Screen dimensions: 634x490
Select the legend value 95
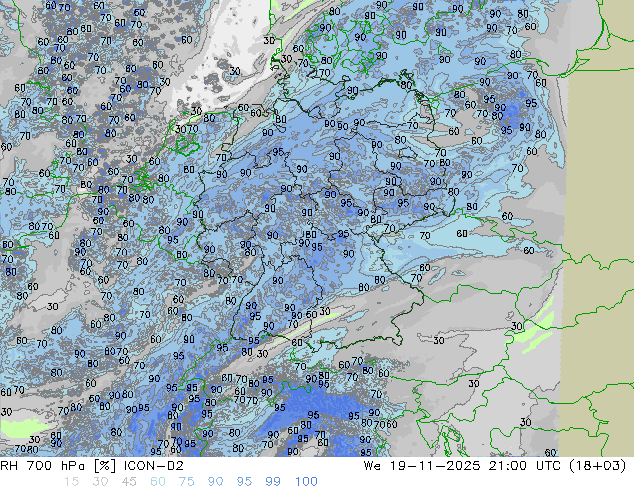pyautogui.click(x=244, y=482)
